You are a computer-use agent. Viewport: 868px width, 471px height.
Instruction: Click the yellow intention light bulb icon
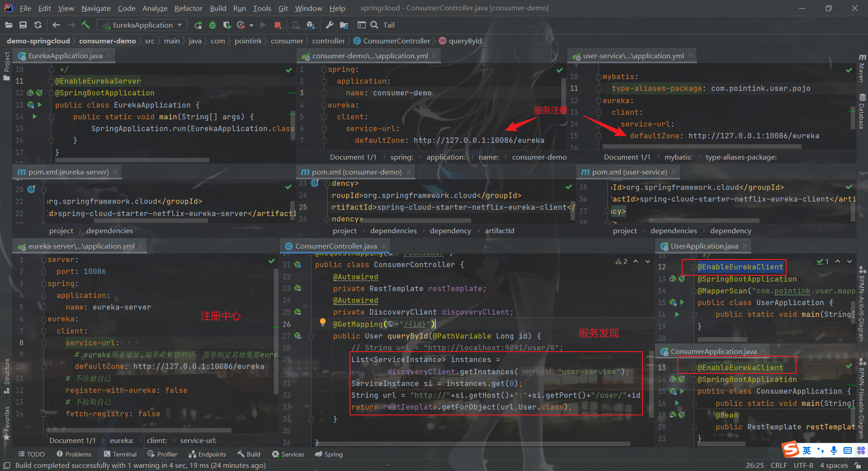click(x=322, y=323)
